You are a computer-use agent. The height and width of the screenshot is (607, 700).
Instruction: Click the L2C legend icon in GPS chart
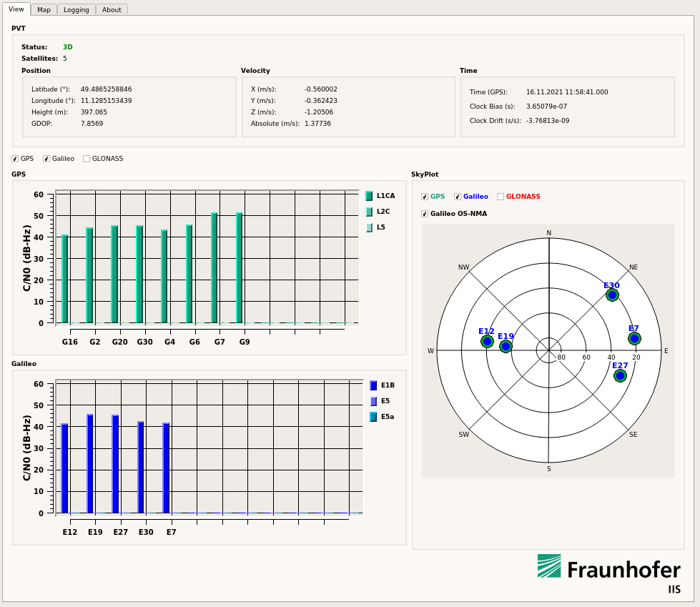coord(371,212)
